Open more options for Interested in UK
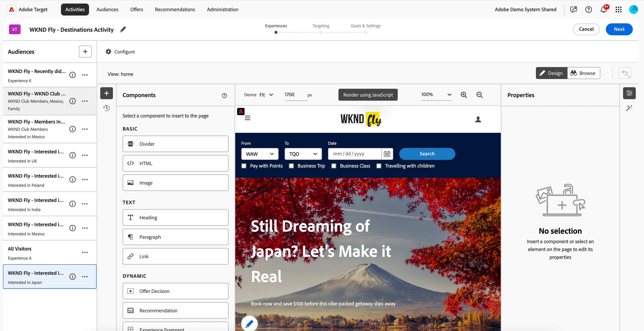644x331 pixels. 85,155
